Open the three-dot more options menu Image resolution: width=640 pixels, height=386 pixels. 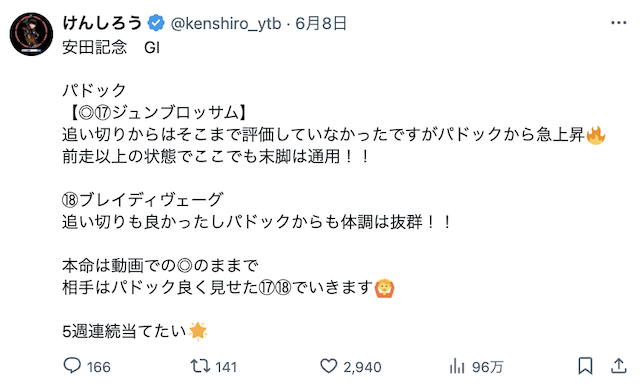point(618,23)
